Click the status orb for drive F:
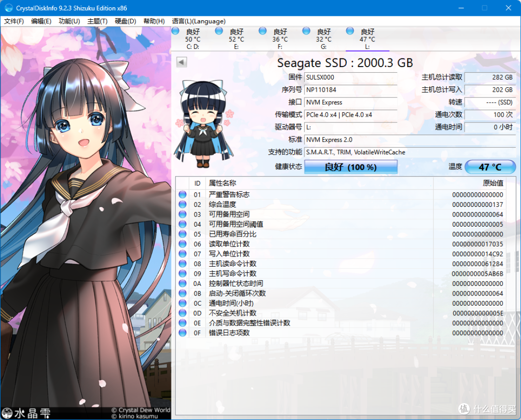This screenshot has height=420, width=521. click(x=262, y=31)
